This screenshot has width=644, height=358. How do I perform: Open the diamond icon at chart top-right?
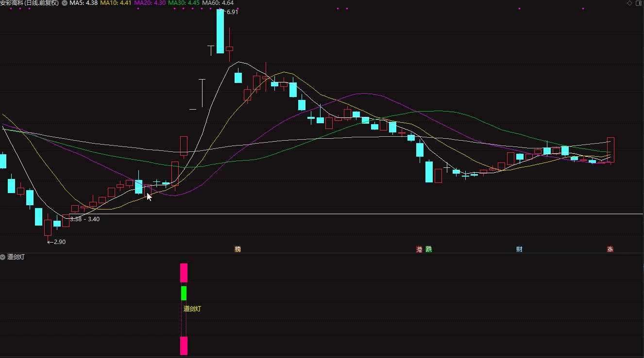click(629, 3)
